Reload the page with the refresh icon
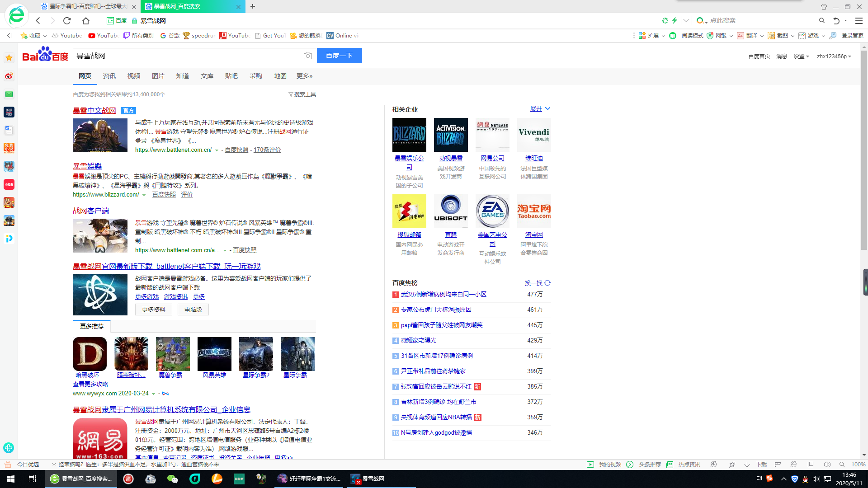 67,21
